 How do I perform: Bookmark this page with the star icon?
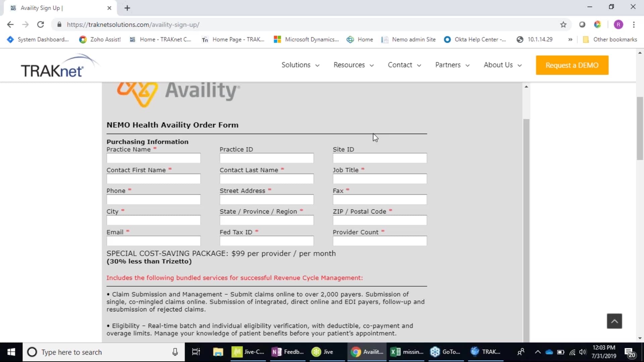[x=563, y=24]
